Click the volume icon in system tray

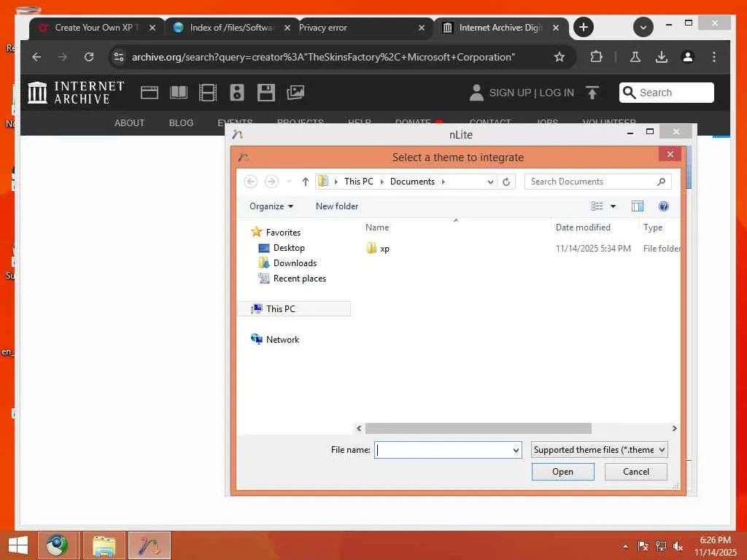pyautogui.click(x=678, y=546)
